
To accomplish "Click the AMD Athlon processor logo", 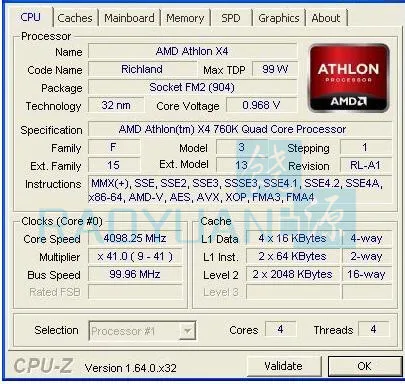I will 349,78.
